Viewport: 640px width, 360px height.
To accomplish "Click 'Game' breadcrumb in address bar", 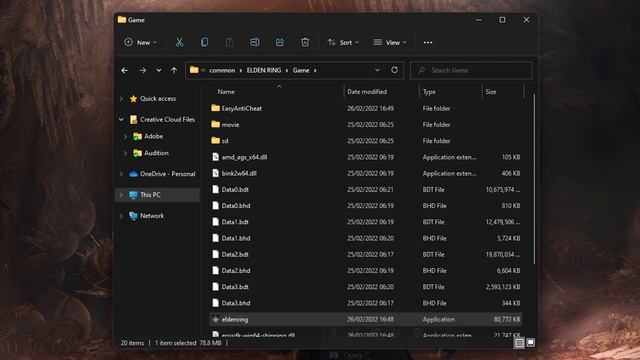I will (x=301, y=70).
